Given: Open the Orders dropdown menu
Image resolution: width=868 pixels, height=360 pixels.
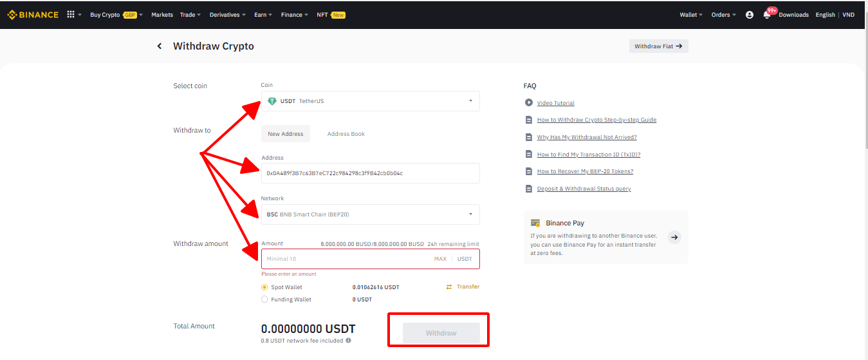Looking at the screenshot, I should coord(724,15).
